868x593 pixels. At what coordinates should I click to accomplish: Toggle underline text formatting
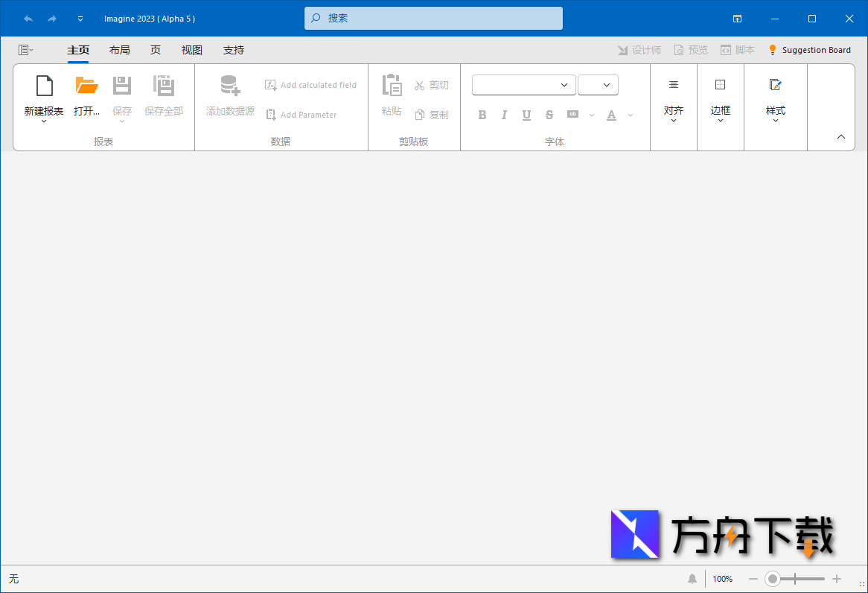[526, 115]
